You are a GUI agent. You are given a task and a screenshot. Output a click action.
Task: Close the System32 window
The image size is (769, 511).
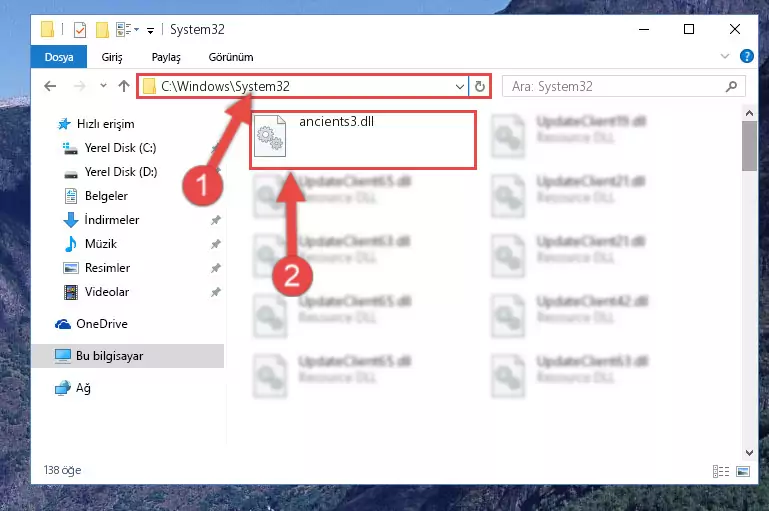[735, 29]
